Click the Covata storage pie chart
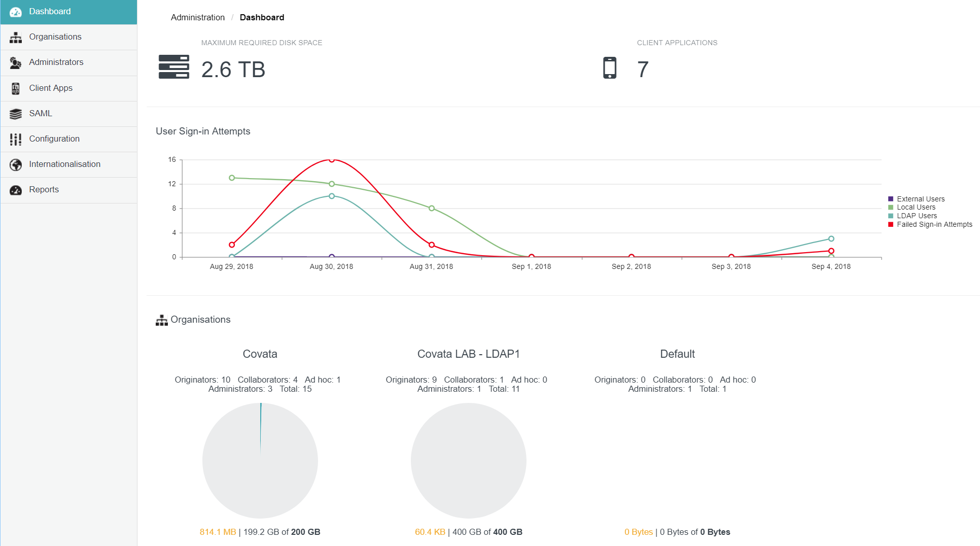Image resolution: width=980 pixels, height=546 pixels. (x=260, y=461)
